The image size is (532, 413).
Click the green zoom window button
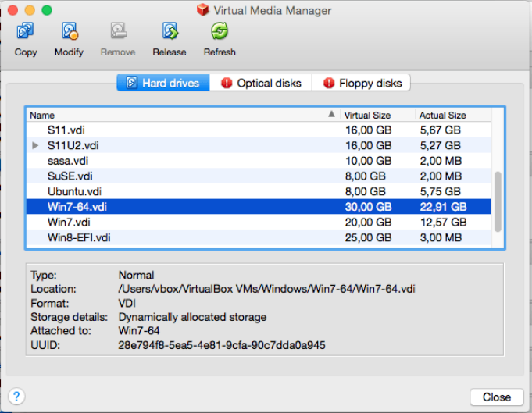47,10
